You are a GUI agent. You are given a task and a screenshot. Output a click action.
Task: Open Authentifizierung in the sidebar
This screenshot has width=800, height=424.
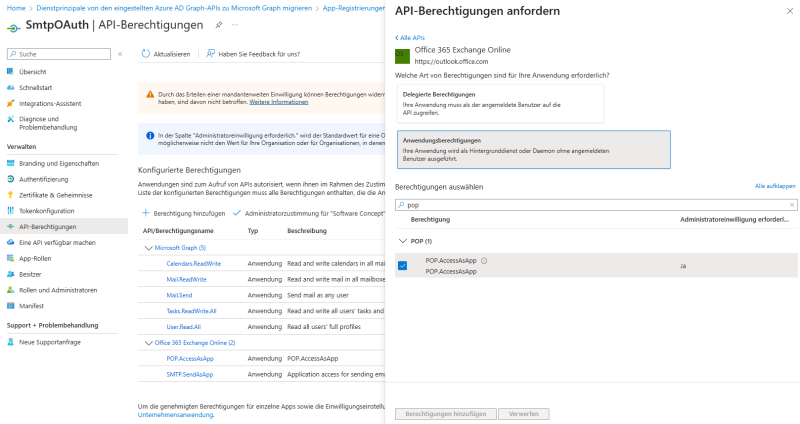[43, 179]
